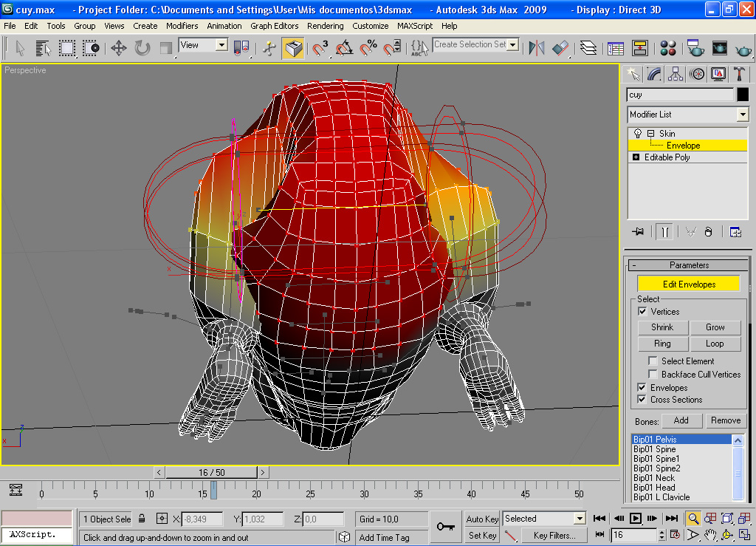Viewport: 756px width, 546px height.
Task: Expand the Editable Poly stack entry
Action: coord(636,157)
